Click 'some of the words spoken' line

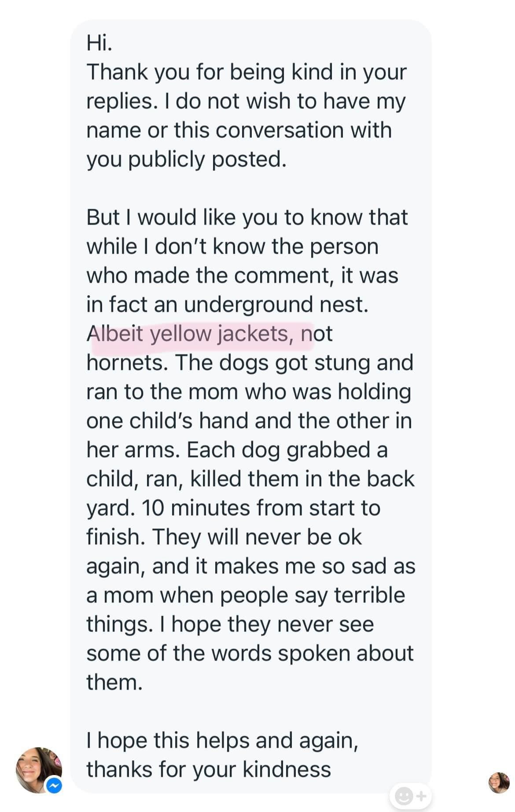click(250, 653)
